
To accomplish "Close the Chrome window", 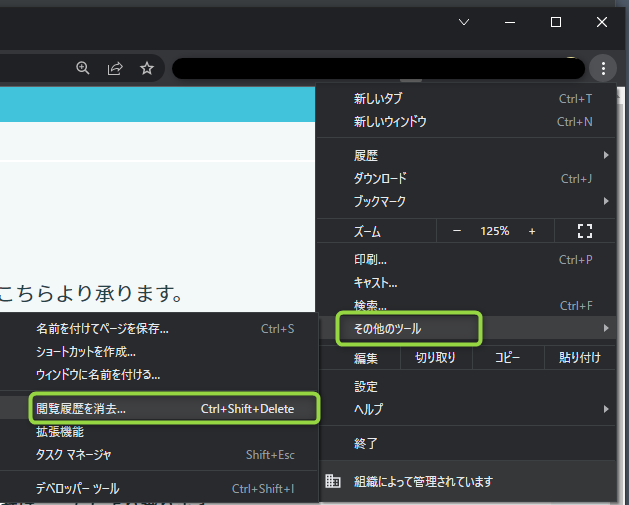I will pyautogui.click(x=602, y=22).
